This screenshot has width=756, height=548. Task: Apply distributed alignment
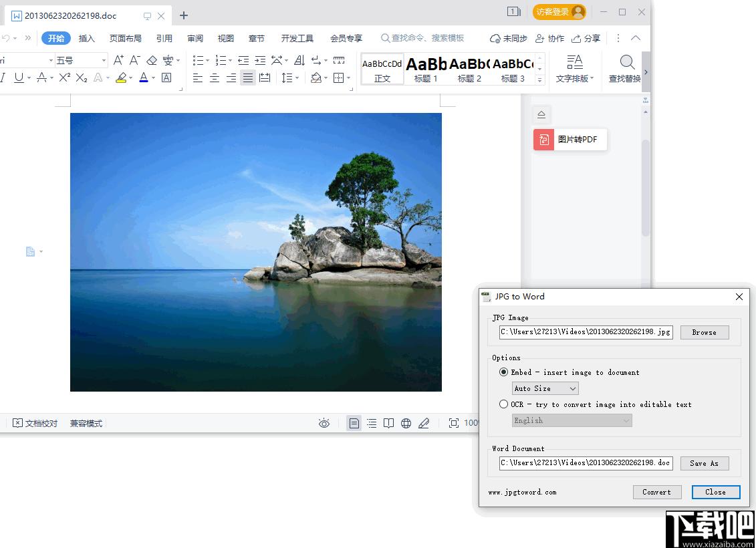(x=265, y=78)
